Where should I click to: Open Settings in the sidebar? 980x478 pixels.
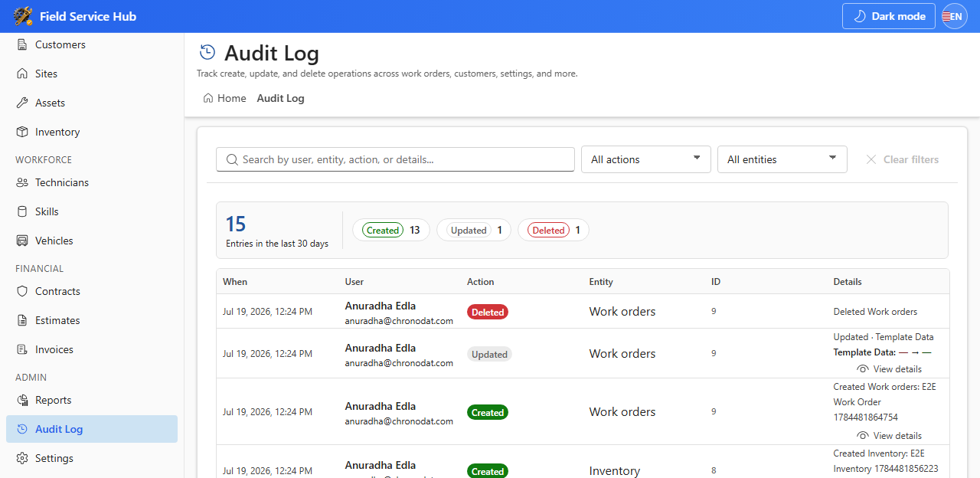(92, 458)
